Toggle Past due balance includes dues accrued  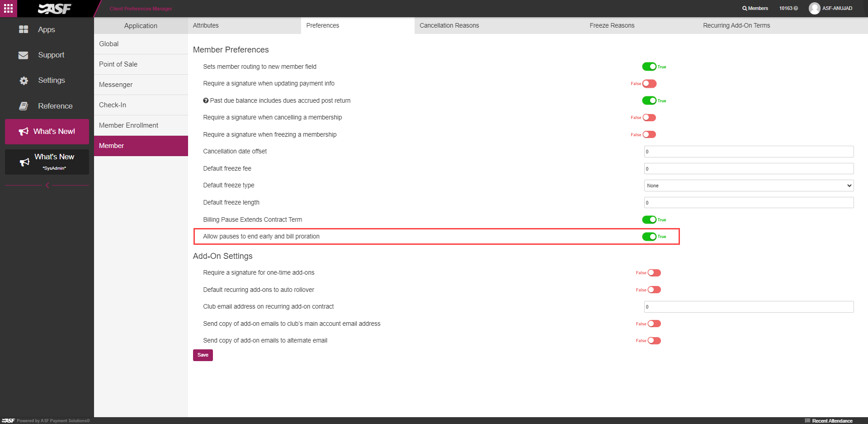(x=649, y=100)
